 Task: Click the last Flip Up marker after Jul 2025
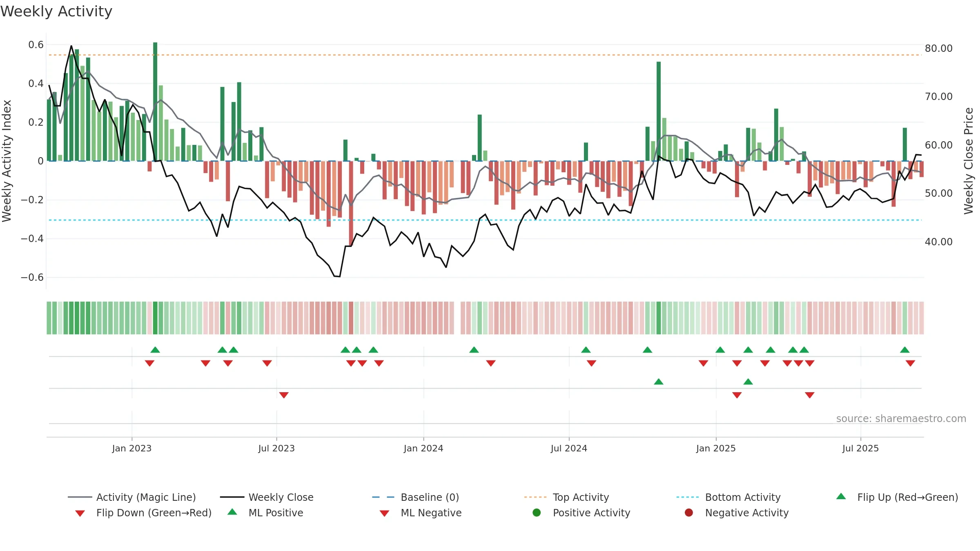pos(905,350)
